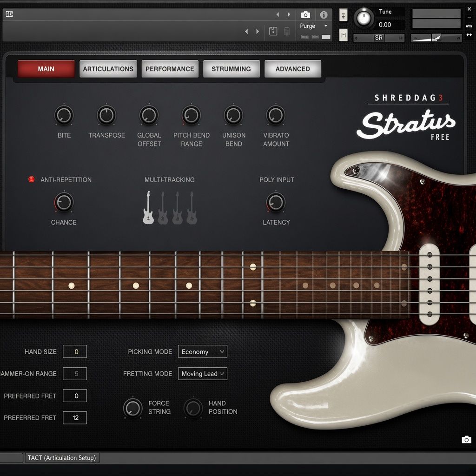Click the Anti-Repetition Chance knob
476x476 pixels.
[x=64, y=202]
